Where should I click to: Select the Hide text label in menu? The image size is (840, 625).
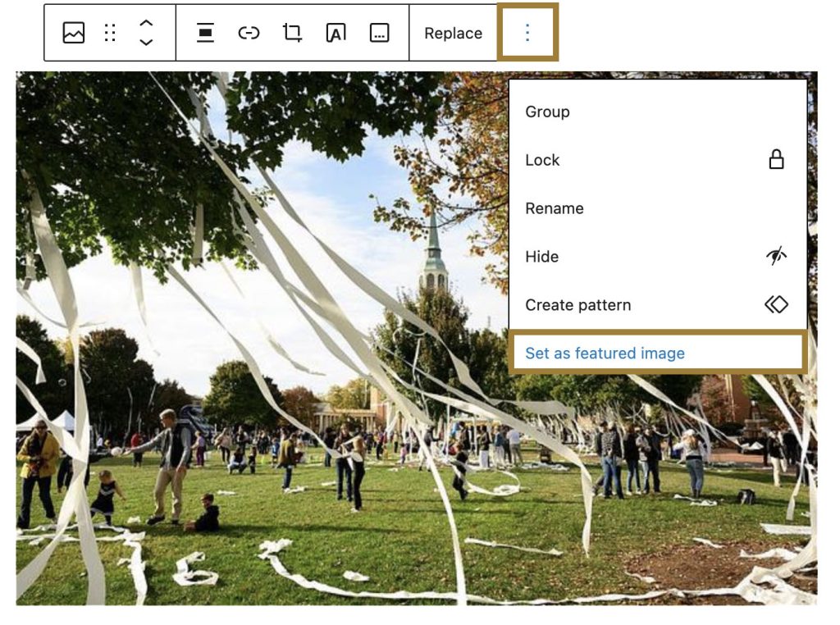click(541, 257)
